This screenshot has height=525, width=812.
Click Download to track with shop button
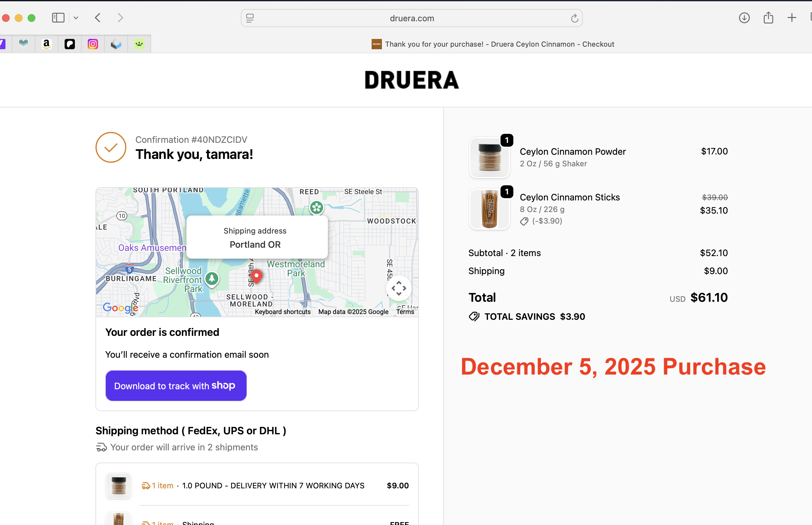(x=176, y=386)
